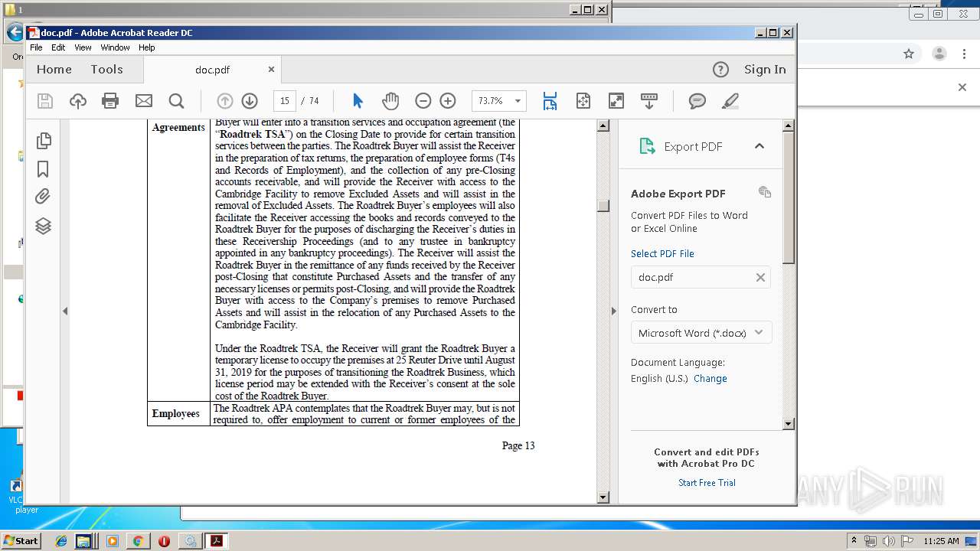Enter Full Screen mode icon
The image size is (980, 551).
(x=616, y=101)
